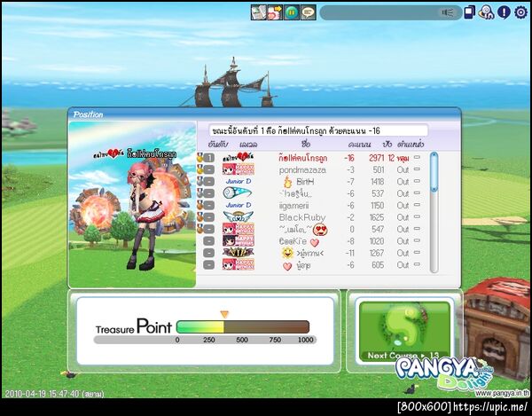Click the pang value 1625
Screen dimensions: 532x416
(x=377, y=217)
